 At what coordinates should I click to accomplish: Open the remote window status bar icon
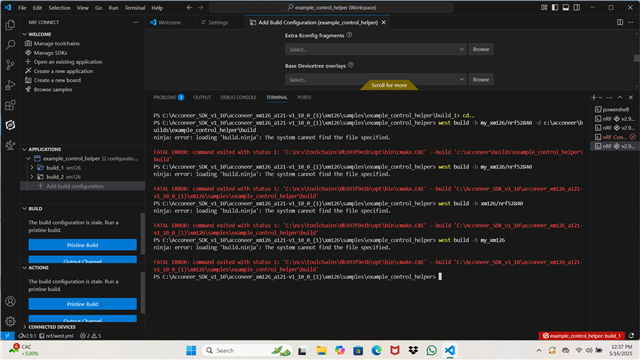pos(7,336)
